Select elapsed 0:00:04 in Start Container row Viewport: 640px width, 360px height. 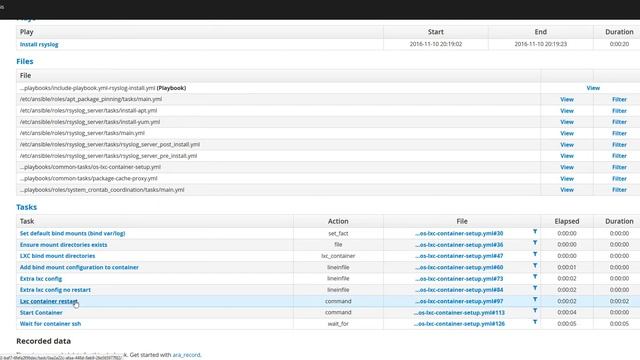point(567,312)
